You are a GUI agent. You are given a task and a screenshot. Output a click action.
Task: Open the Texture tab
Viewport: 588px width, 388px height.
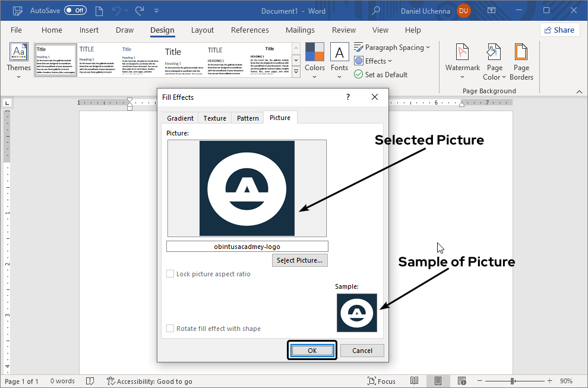(214, 118)
